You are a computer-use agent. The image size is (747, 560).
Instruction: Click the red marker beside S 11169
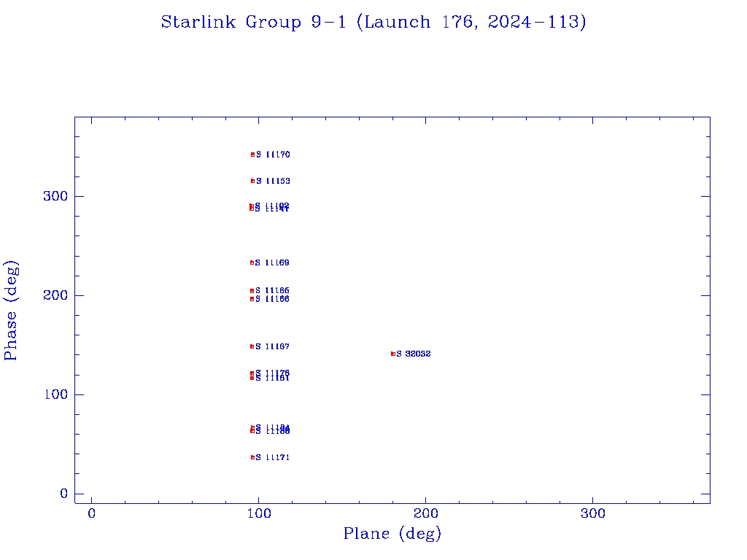(x=252, y=262)
